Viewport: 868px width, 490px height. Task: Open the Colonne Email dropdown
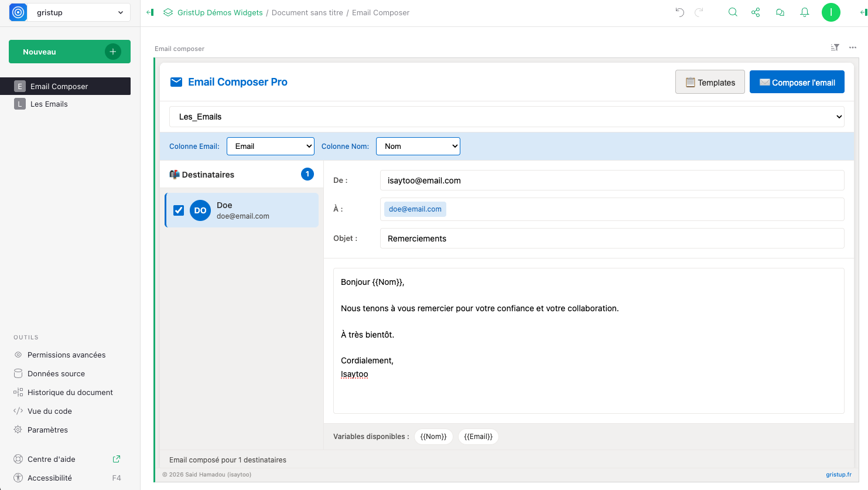pyautogui.click(x=271, y=147)
